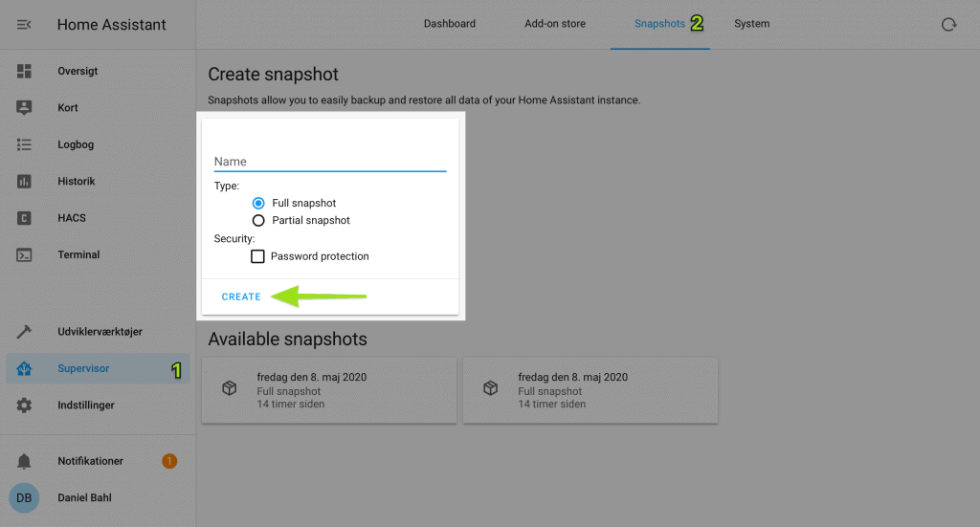Click the CREATE button
The height and width of the screenshot is (527, 980).
[x=241, y=296]
